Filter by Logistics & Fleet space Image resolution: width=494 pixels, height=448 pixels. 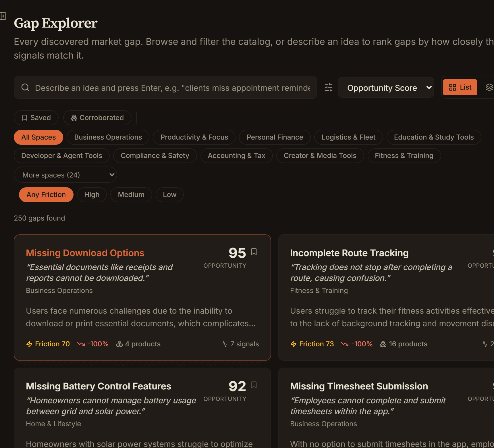(x=349, y=137)
